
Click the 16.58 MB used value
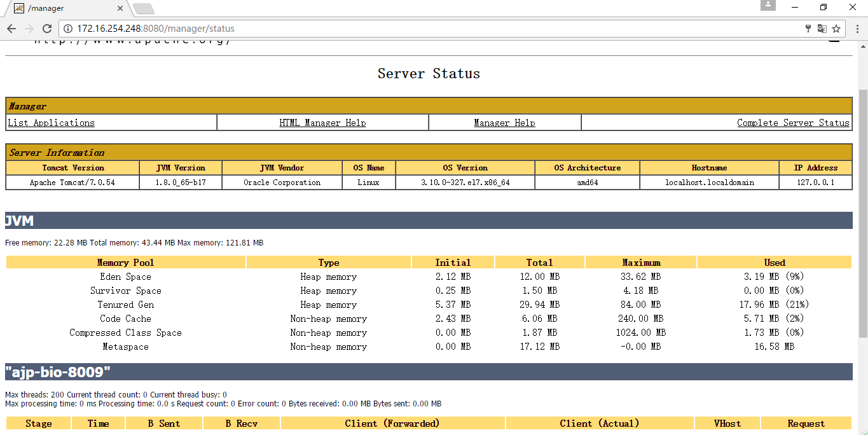tap(775, 347)
